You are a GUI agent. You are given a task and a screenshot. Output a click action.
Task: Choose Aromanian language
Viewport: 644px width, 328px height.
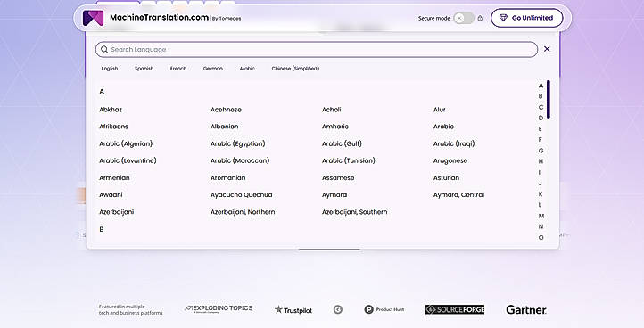pyautogui.click(x=228, y=177)
